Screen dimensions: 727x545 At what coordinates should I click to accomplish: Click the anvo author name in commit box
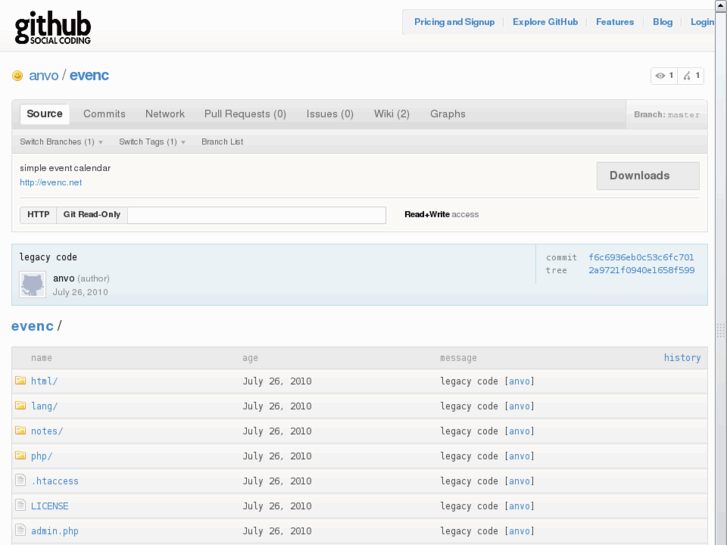tap(64, 278)
